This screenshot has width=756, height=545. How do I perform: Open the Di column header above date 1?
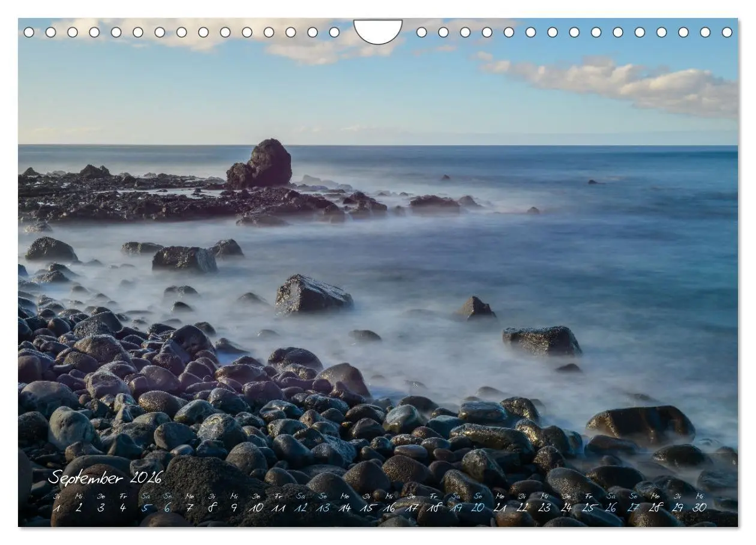pos(56,497)
